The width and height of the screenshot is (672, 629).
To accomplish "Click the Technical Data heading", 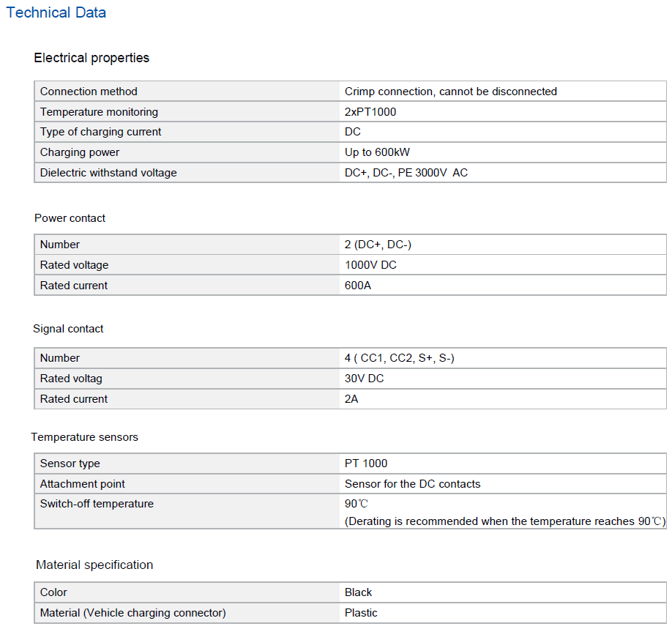I will click(56, 12).
